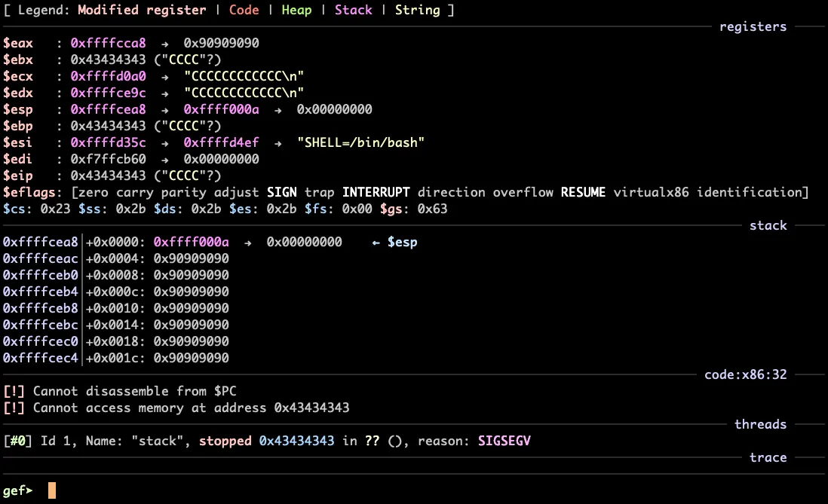This screenshot has height=504, width=828.
Task: Click stack address 0xffffcec4
Action: pyautogui.click(x=41, y=358)
